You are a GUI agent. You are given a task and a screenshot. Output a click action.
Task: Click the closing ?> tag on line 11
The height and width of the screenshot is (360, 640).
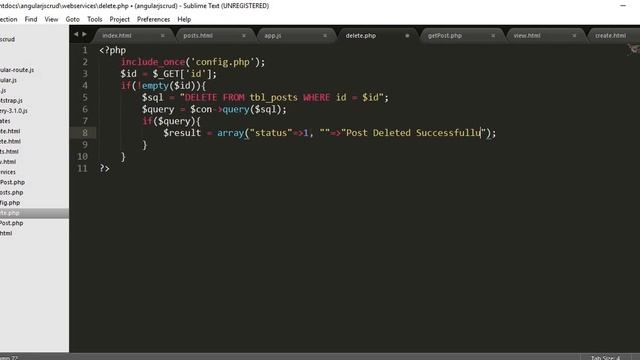pyautogui.click(x=104, y=168)
